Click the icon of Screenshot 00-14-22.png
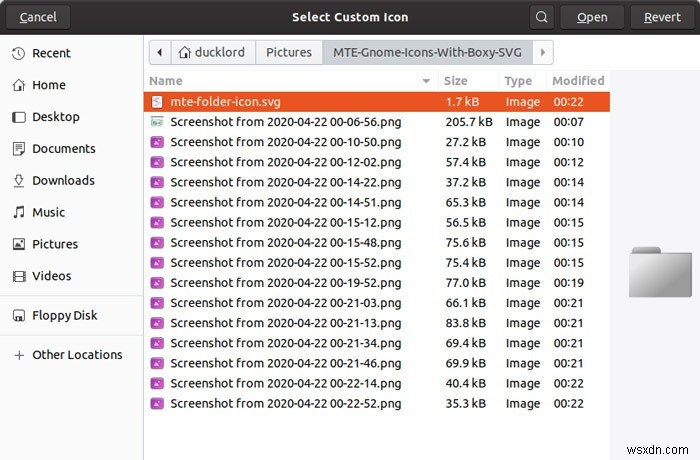Viewport: 700px width, 460px height. 157,182
